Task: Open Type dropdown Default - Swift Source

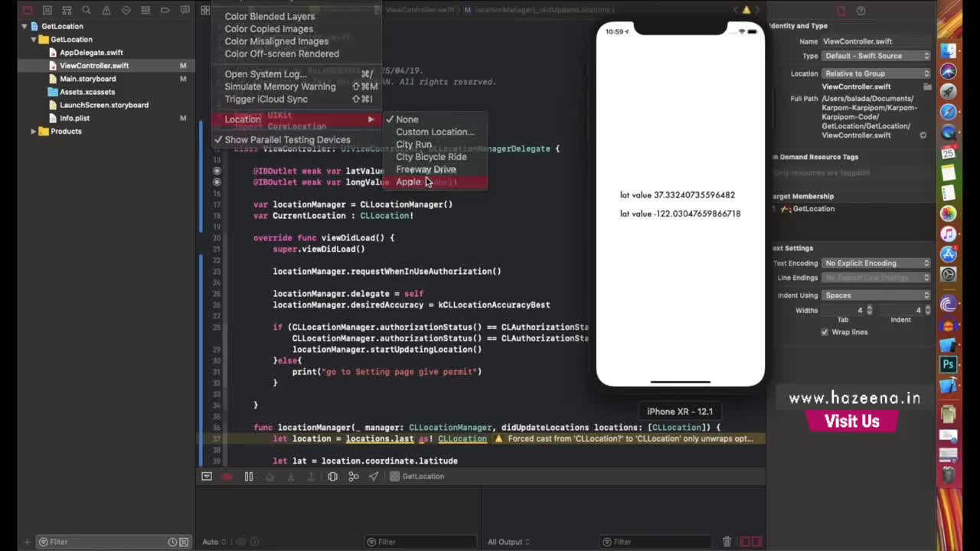Action: 877,56
